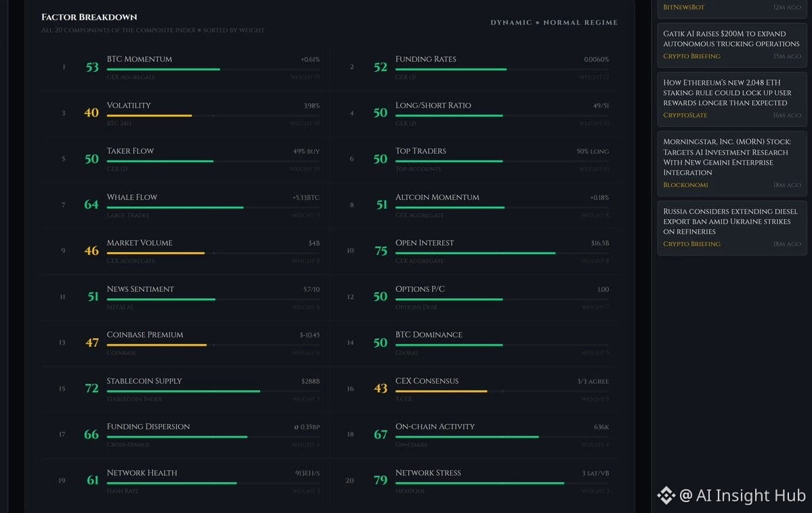Click Crypto Briefing source under Gatik AI story

(691, 56)
